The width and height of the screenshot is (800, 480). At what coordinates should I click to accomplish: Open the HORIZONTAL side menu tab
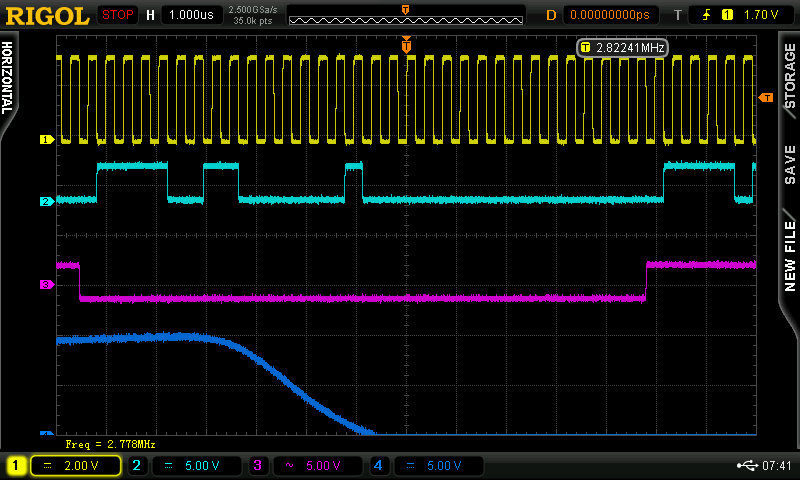[7, 78]
